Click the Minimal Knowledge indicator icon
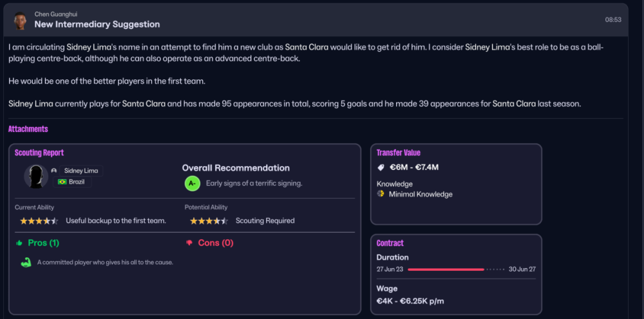 381,194
